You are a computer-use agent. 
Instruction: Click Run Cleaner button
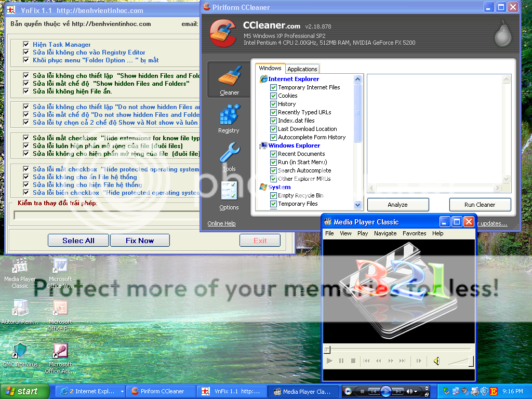tap(480, 205)
